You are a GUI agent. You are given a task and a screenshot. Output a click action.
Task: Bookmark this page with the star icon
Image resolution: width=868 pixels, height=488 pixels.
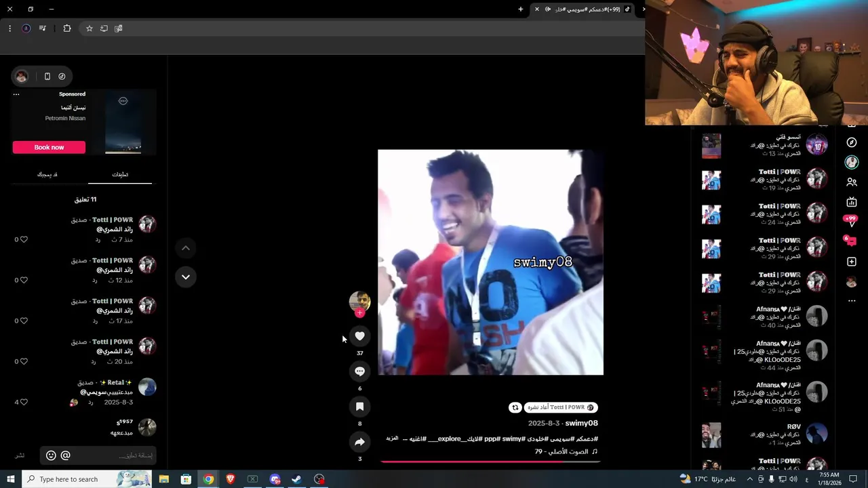point(89,28)
